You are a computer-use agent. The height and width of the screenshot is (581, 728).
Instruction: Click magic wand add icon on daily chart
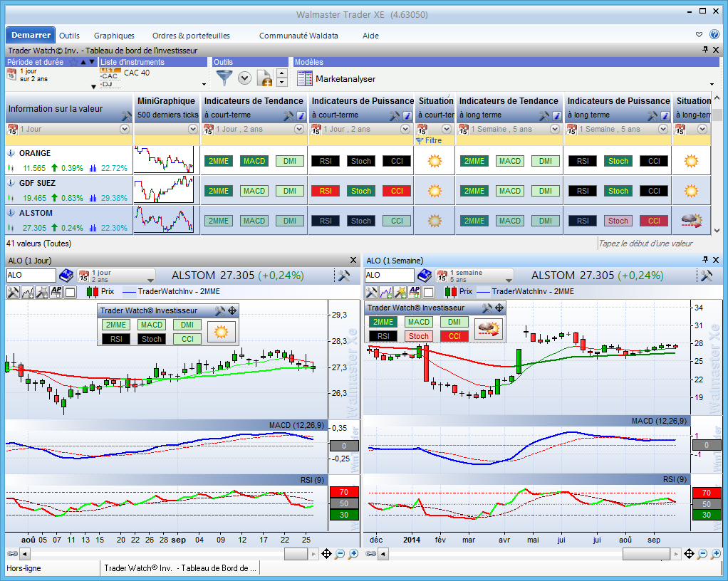click(42, 292)
